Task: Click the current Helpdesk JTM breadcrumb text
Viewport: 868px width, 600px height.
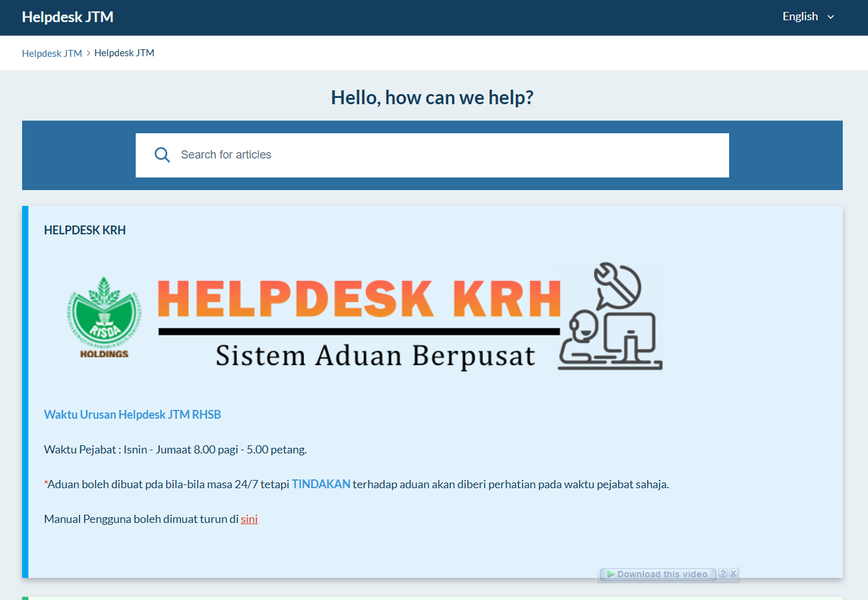Action: pos(124,53)
